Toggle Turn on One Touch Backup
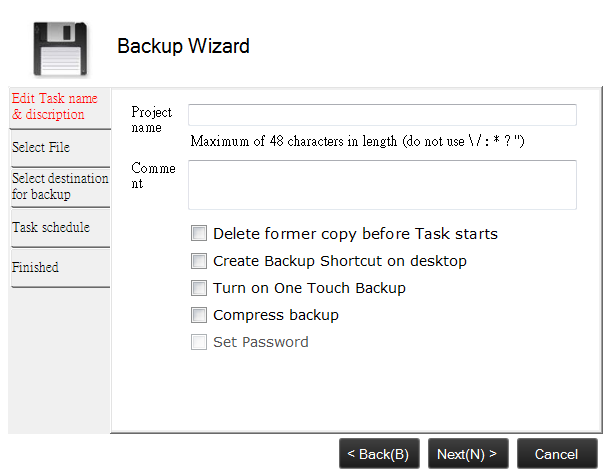The height and width of the screenshot is (475, 612). pos(199,288)
